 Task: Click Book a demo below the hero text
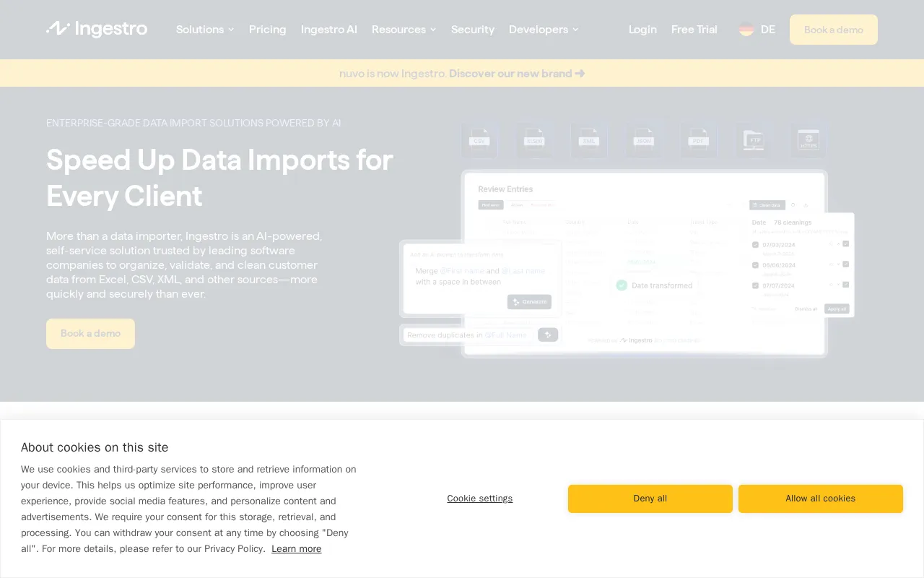90,334
